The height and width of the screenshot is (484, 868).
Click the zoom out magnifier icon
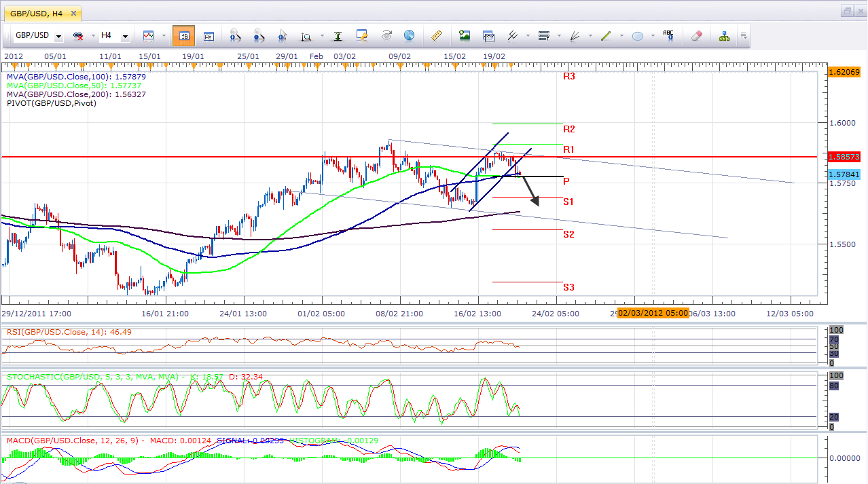[259, 35]
